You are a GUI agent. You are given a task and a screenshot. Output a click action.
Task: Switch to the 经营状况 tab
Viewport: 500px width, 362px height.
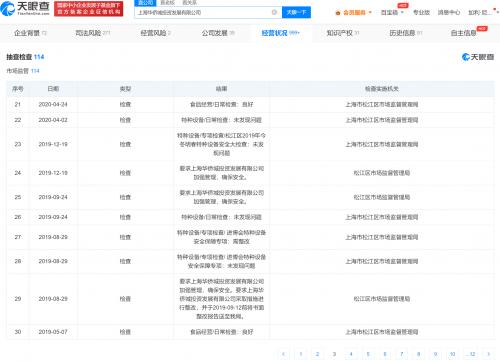click(280, 33)
